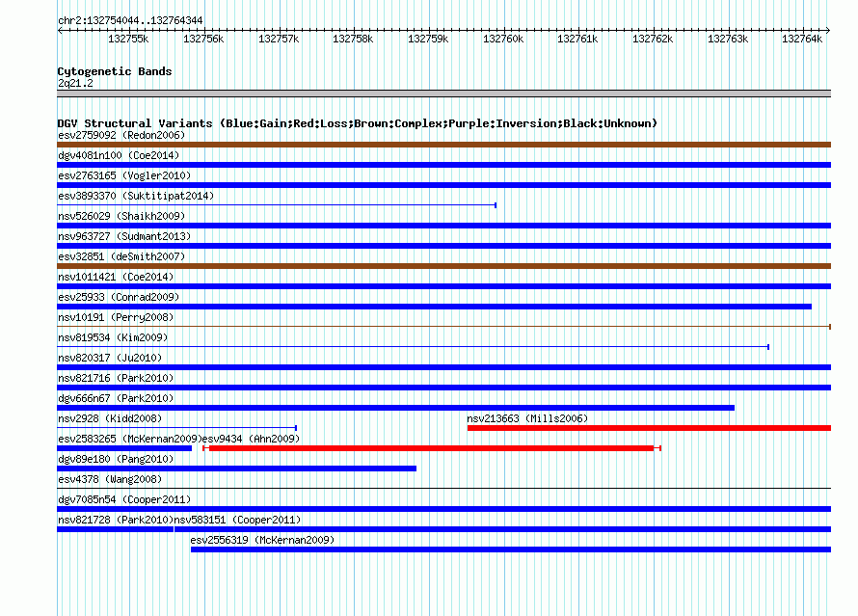Viewport: 858px width, 616px height.
Task: Select the thin line under esv3893370
Action: [x=277, y=205]
